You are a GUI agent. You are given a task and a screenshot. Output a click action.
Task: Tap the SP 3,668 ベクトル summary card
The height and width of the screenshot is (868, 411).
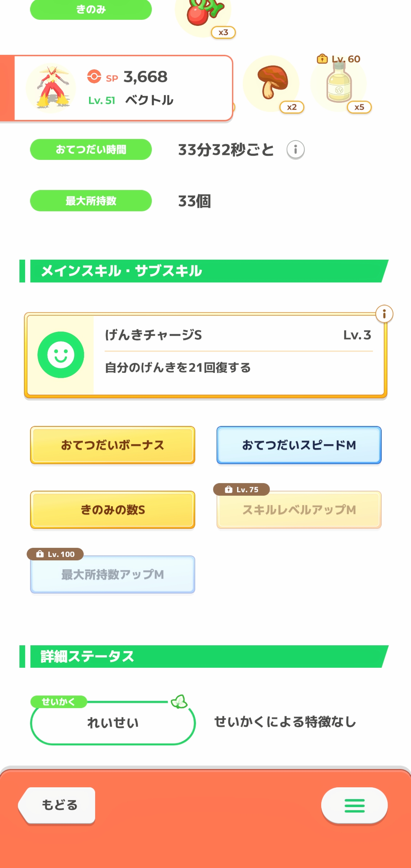click(116, 88)
